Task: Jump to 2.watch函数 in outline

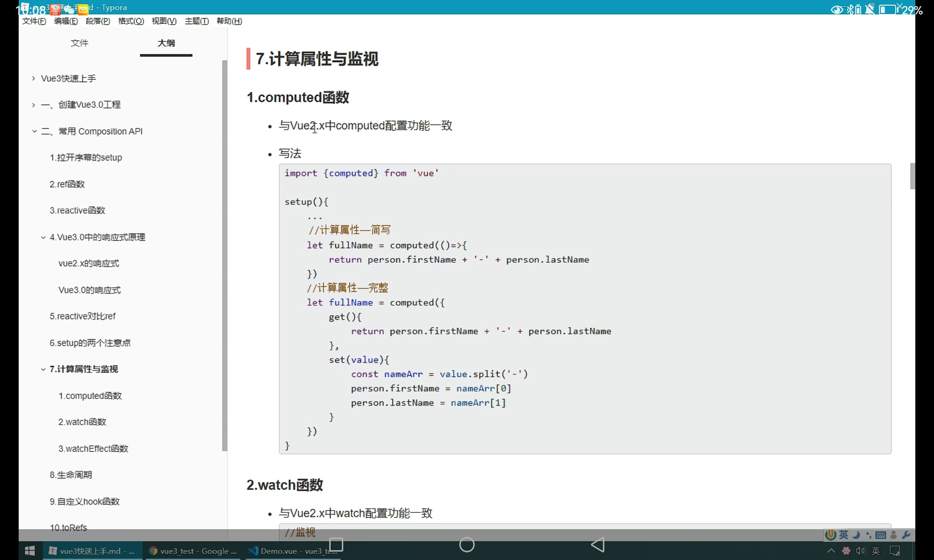Action: coord(82,422)
